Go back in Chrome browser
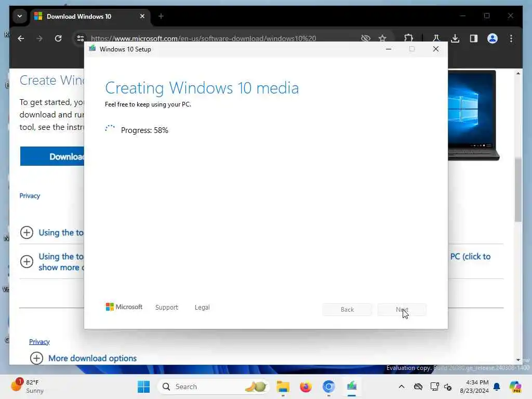Image resolution: width=532 pixels, height=399 pixels. click(x=21, y=38)
